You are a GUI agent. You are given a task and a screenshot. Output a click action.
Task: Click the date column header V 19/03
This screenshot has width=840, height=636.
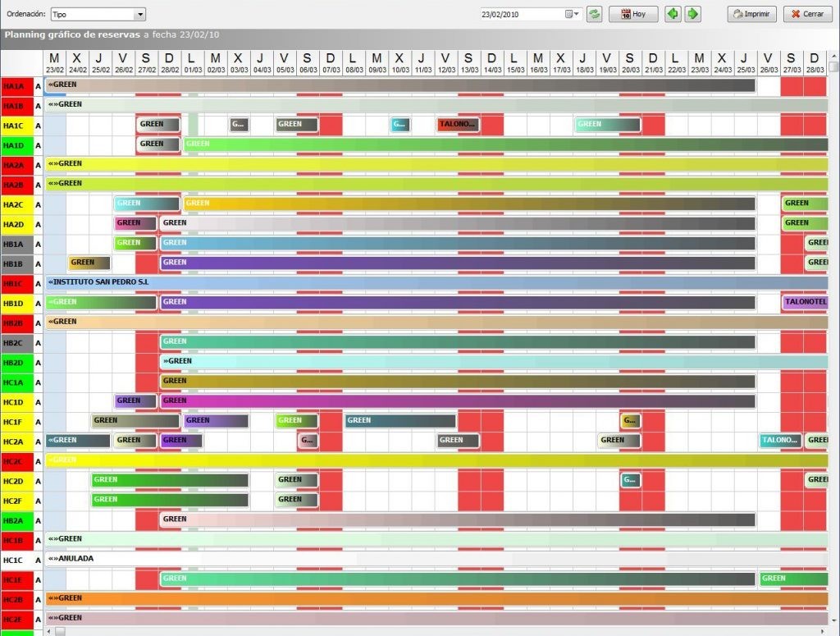click(x=608, y=63)
